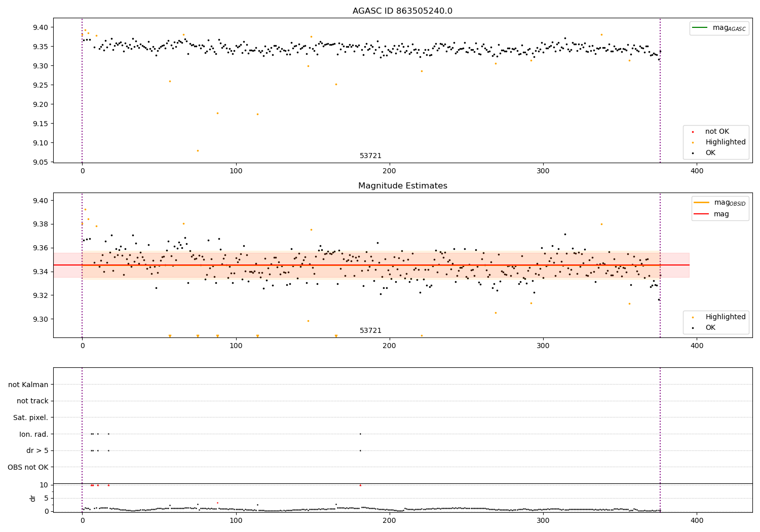Click orange line sample beside mag OBSID legend
Screen dimensions: 760x532
[x=702, y=203]
